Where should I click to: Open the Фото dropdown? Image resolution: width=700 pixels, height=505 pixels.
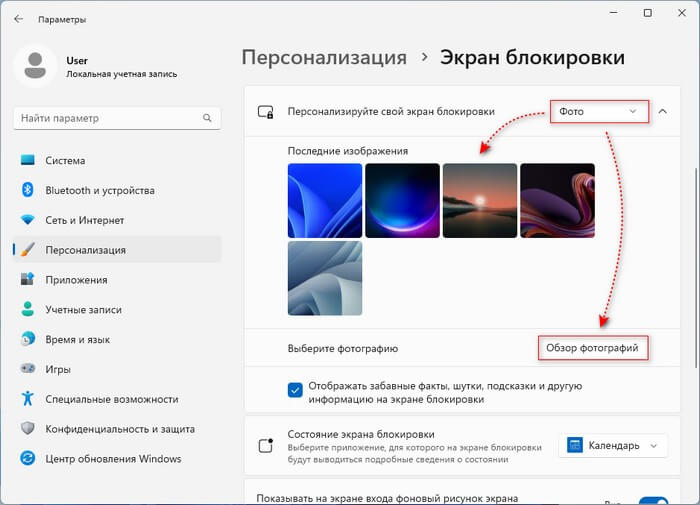point(599,112)
